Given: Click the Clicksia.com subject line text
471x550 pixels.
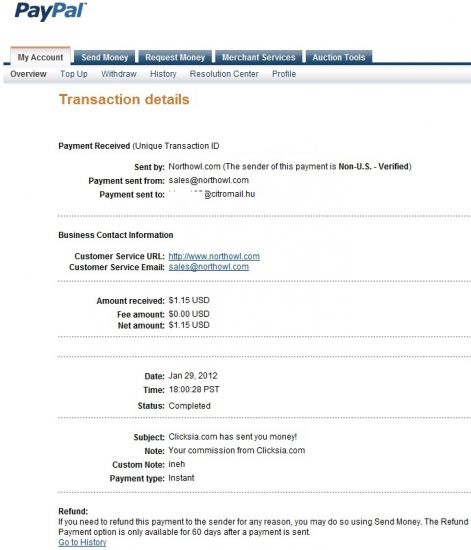Looking at the screenshot, I should [233, 437].
